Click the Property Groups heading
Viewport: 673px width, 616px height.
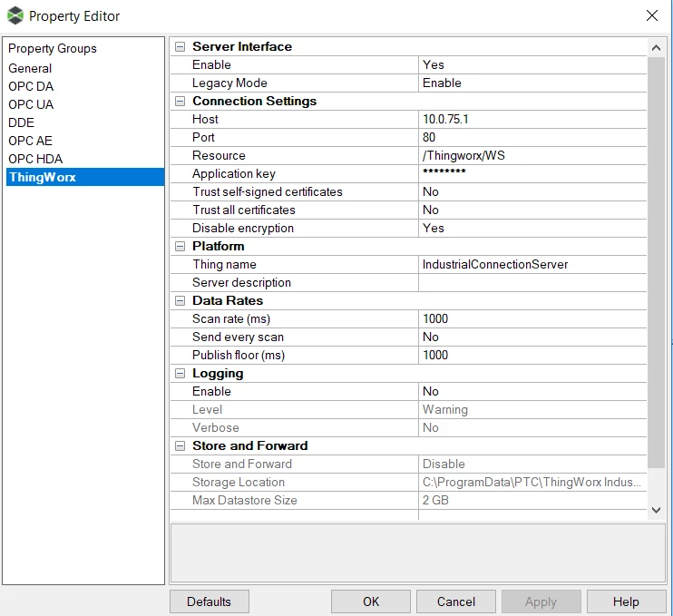[53, 48]
